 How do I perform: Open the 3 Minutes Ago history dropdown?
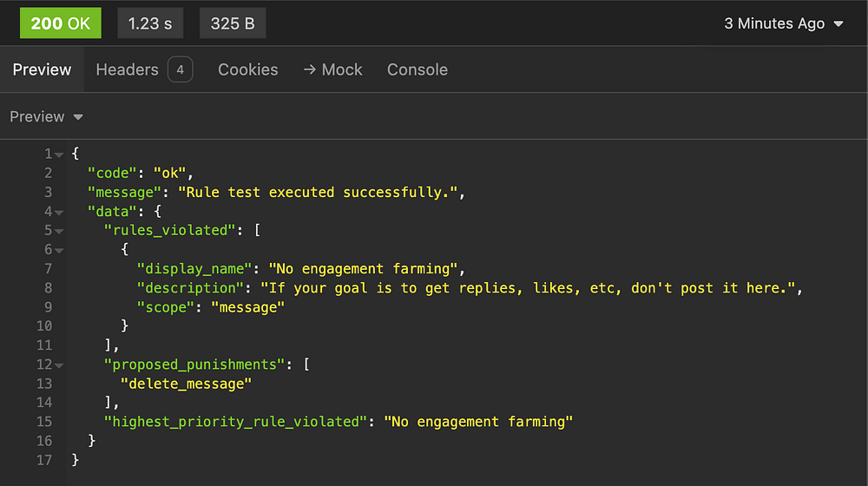[x=784, y=23]
